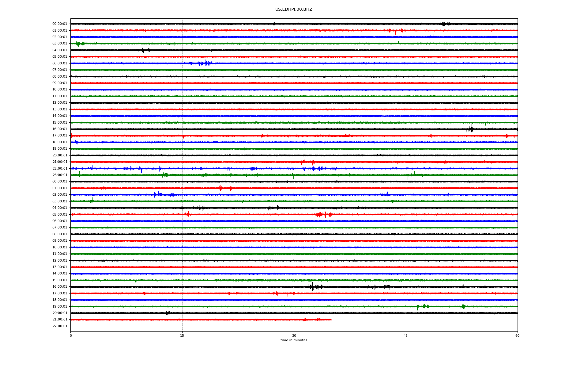Viewport: 588px width, 368px height.
Task: Click the x-axis tick label 60
Action: coord(517,335)
